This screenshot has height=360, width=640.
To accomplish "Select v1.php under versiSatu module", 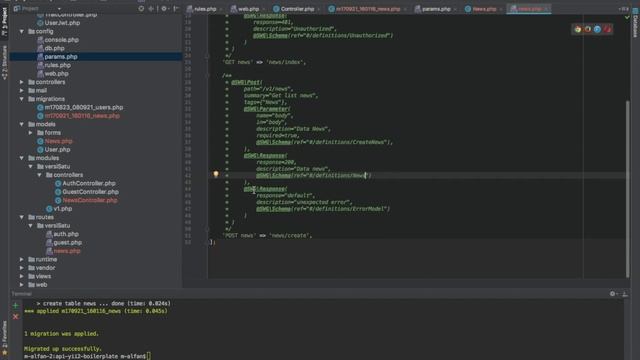I will click(59, 209).
